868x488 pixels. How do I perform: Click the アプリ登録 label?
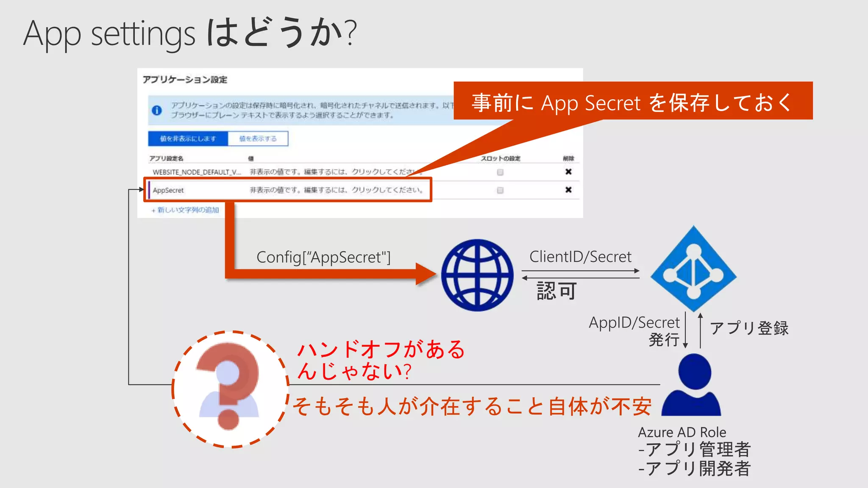point(749,328)
